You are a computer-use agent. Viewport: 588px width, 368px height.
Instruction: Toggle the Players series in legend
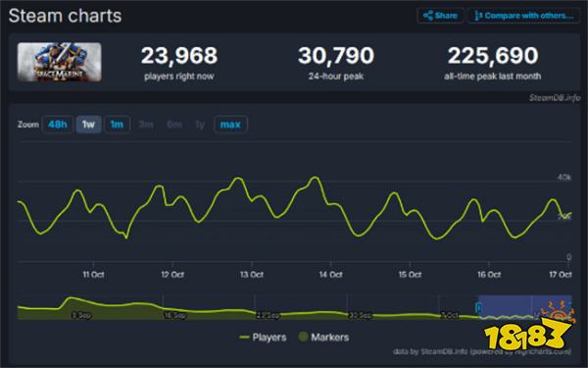(263, 338)
